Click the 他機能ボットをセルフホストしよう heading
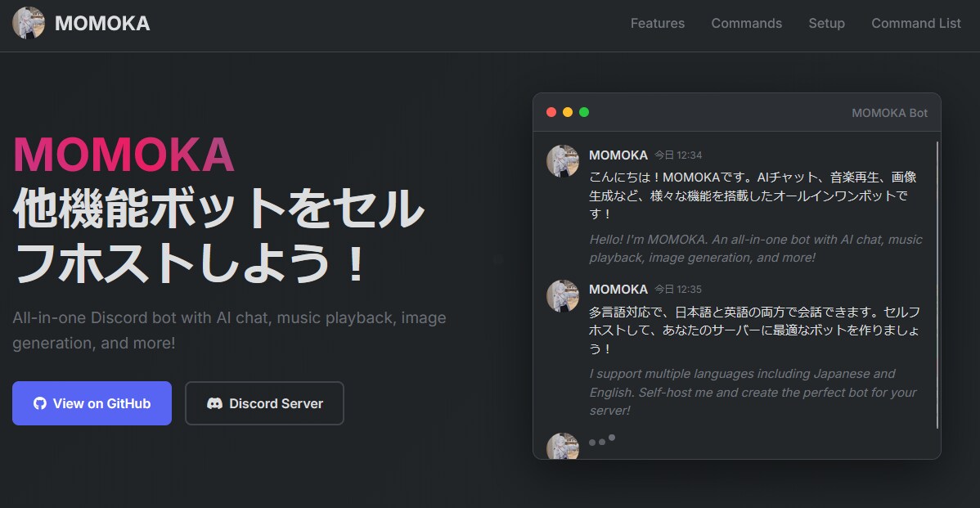Image resolution: width=980 pixels, height=508 pixels. click(218, 236)
